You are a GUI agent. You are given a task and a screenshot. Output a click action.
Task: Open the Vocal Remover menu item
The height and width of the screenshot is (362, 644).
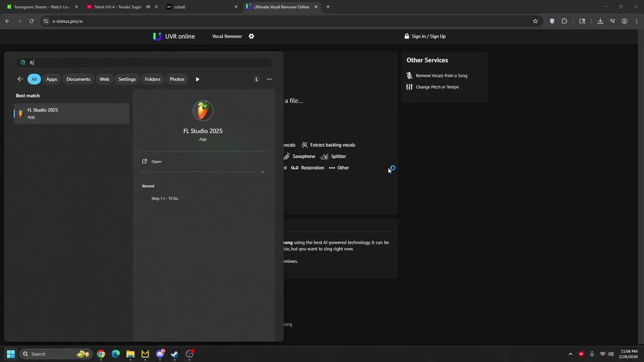point(227,36)
